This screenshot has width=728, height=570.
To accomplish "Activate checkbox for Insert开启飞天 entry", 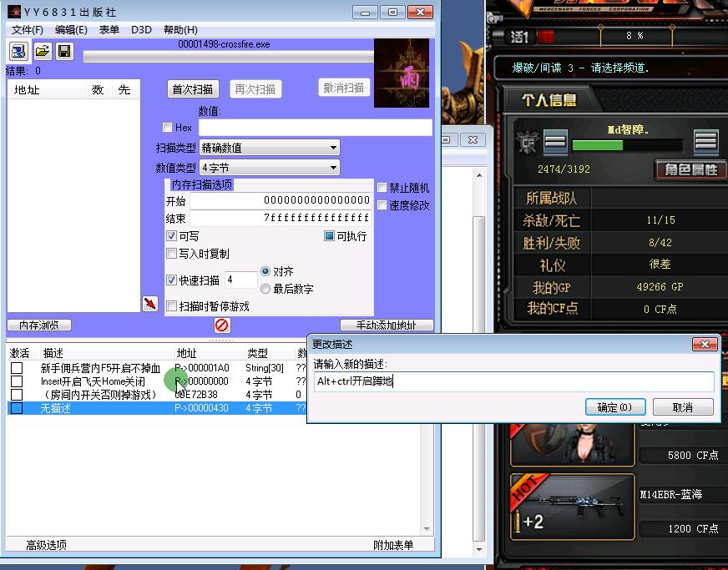I will point(17,381).
